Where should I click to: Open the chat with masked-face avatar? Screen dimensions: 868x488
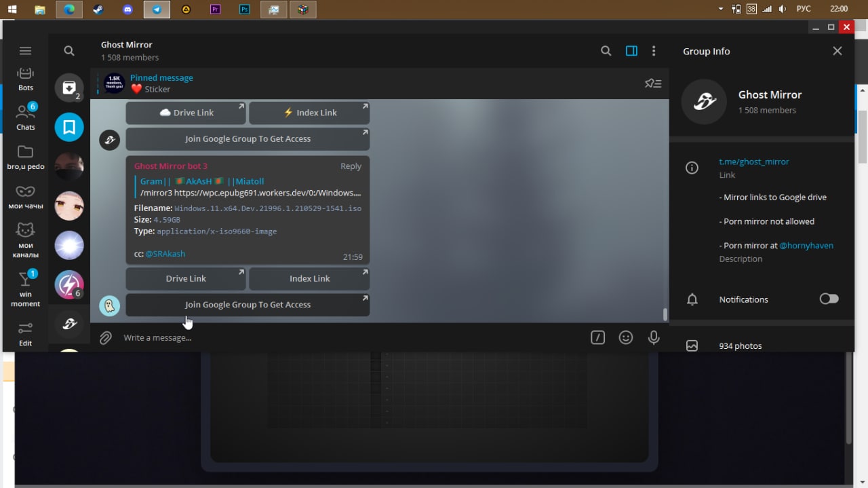69,166
